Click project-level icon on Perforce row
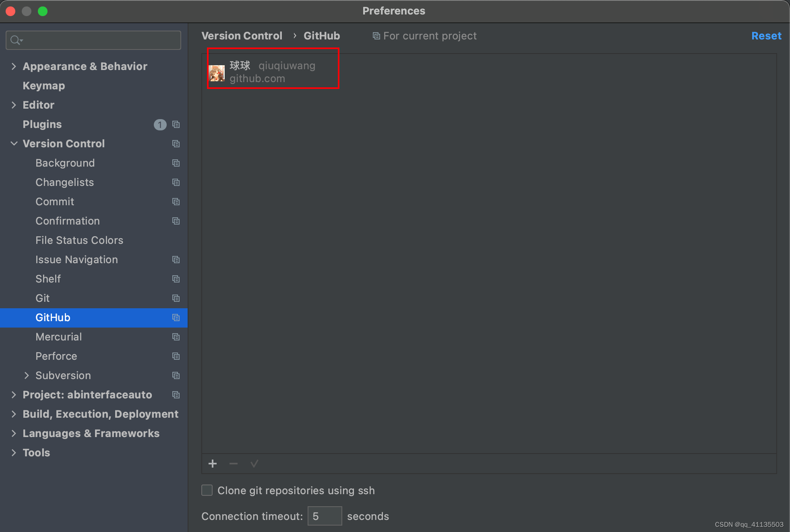The width and height of the screenshot is (790, 532). click(x=176, y=356)
